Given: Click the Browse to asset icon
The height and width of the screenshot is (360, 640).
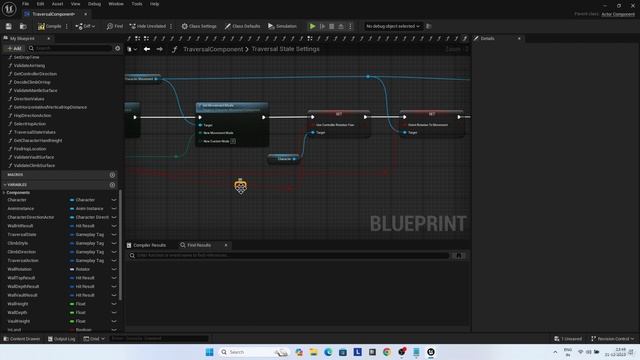Looking at the screenshot, I should click(x=23, y=26).
